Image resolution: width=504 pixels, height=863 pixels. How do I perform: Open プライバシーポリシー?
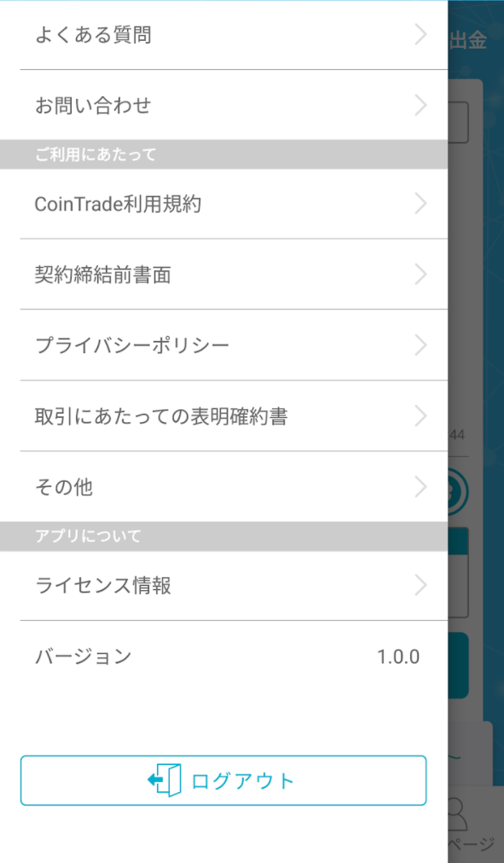coord(223,345)
